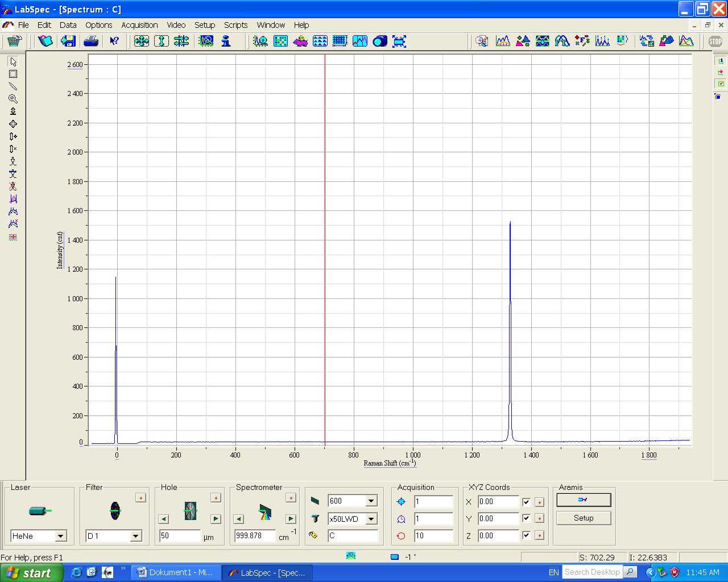Click the Windows start button
Viewport: 728px width, 582px height.
[31, 573]
